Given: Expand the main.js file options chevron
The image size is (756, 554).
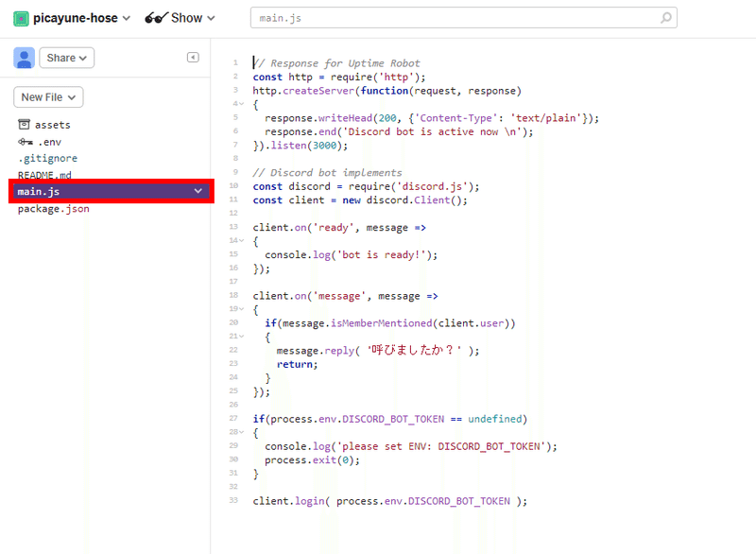Looking at the screenshot, I should 198,191.
